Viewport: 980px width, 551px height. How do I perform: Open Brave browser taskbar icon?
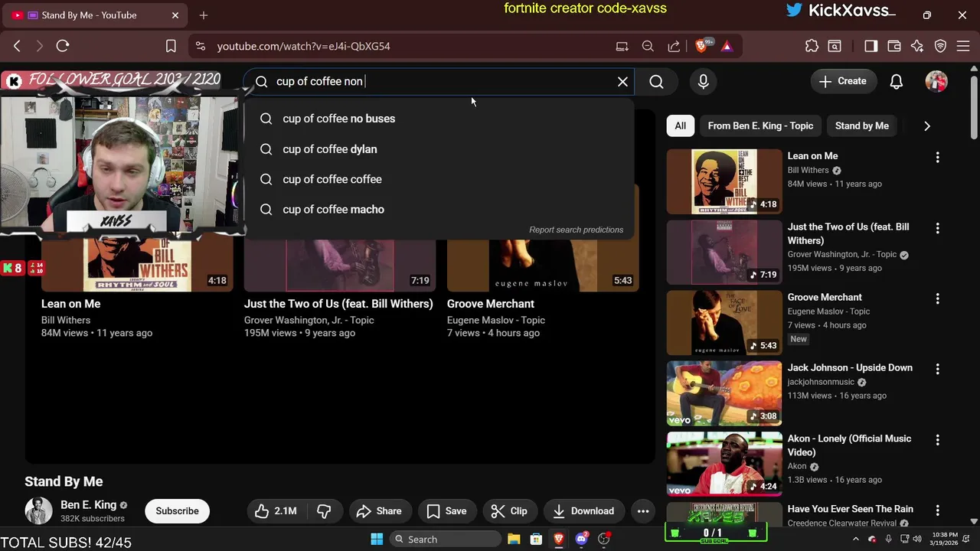(559, 539)
